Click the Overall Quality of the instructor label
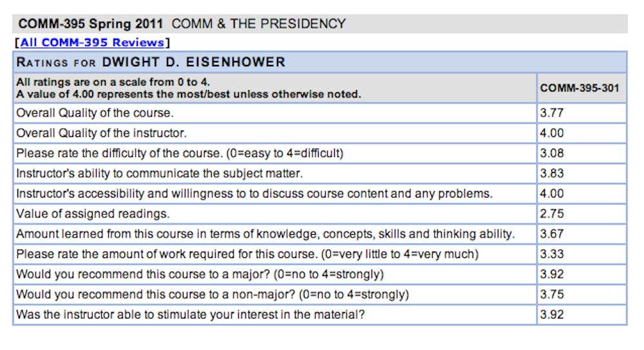This screenshot has width=644, height=350. tap(101, 133)
